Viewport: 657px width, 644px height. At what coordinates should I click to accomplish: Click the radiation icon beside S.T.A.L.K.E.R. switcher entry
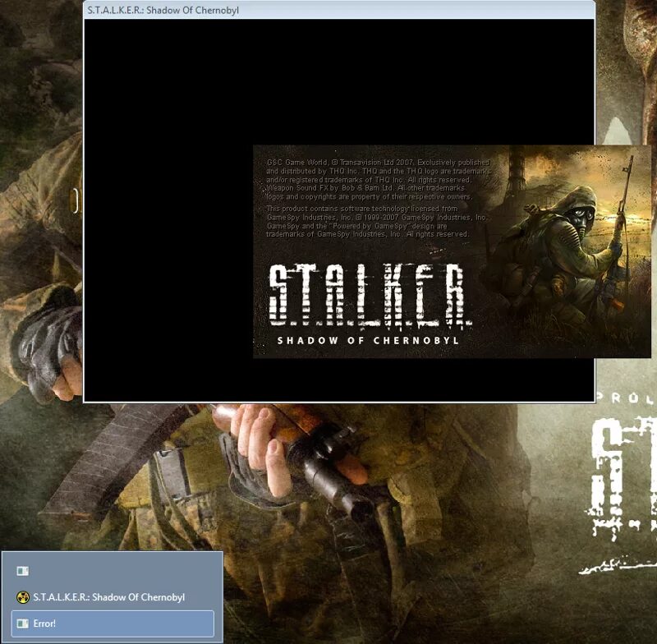tap(23, 597)
